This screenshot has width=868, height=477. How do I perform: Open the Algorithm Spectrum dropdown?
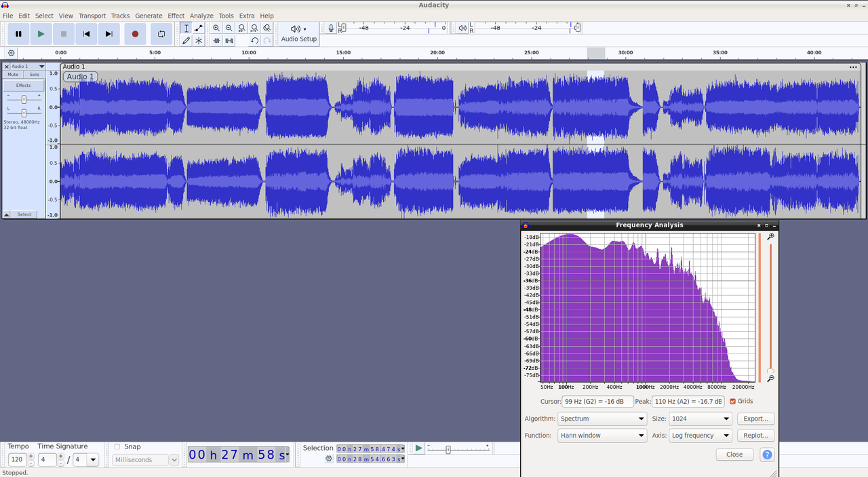[602, 419]
